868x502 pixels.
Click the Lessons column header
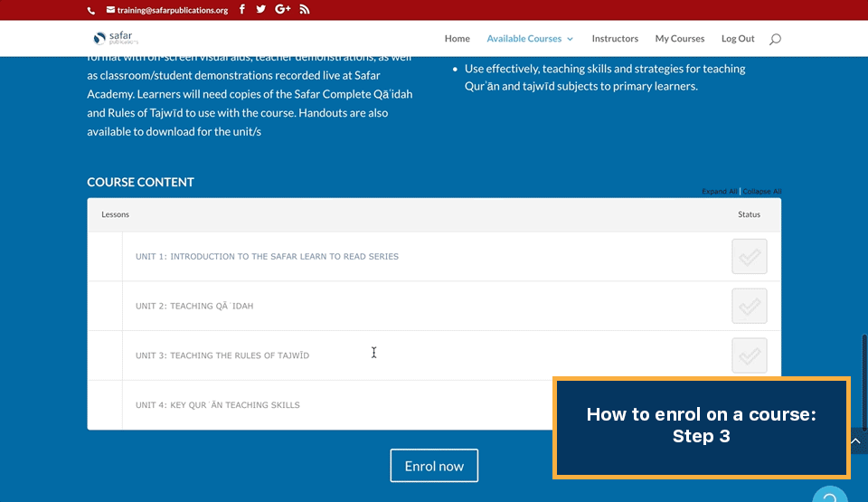pyautogui.click(x=115, y=214)
